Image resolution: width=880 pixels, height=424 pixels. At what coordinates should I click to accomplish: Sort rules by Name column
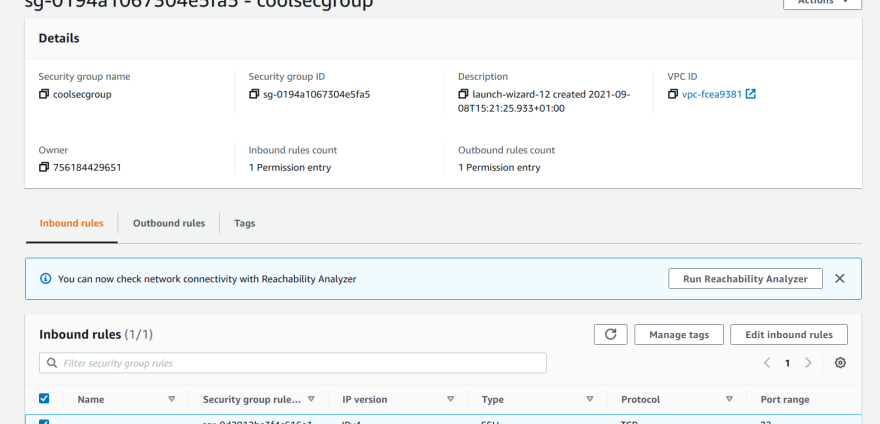[x=172, y=399]
